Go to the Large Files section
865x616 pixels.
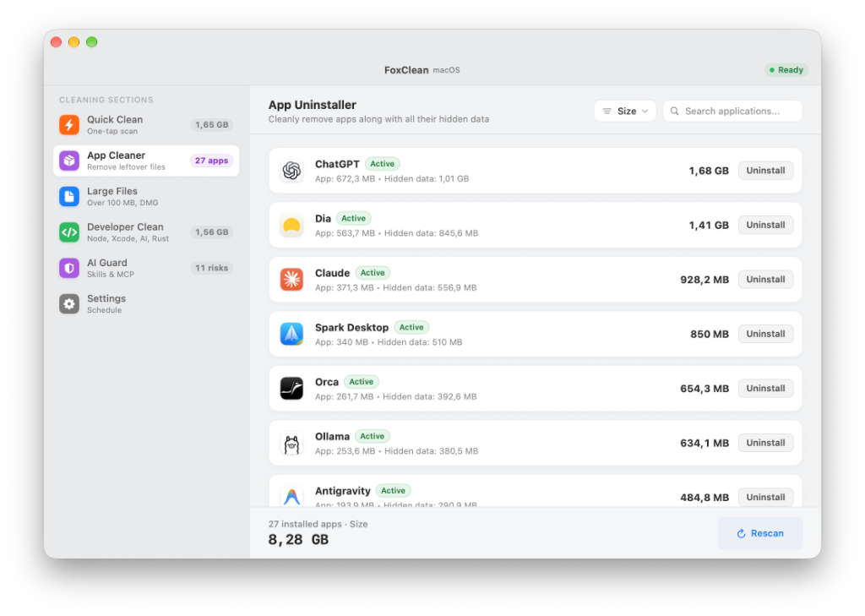pos(146,197)
